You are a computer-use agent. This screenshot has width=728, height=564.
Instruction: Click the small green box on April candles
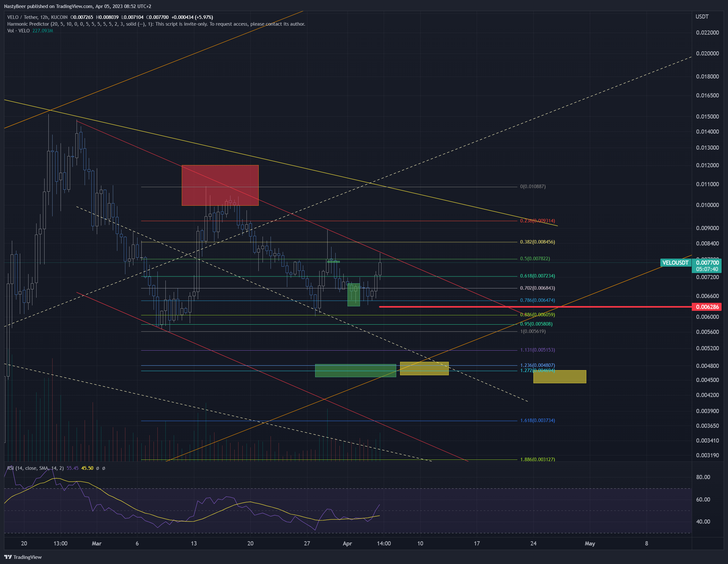[354, 295]
